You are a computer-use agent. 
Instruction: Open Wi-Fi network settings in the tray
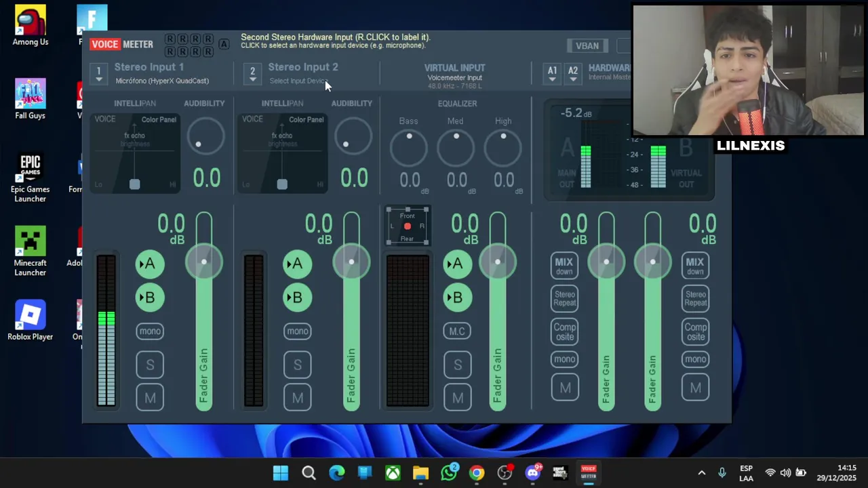pos(770,472)
